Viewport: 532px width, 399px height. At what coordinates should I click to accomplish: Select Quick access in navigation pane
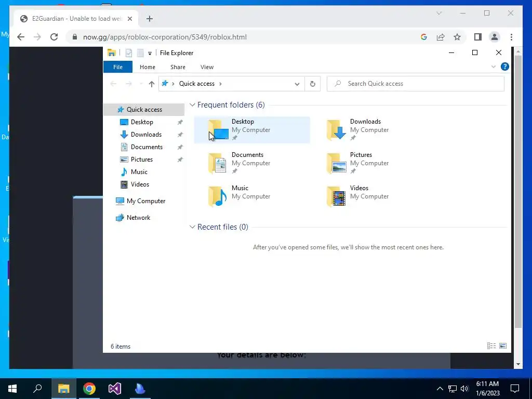point(144,109)
